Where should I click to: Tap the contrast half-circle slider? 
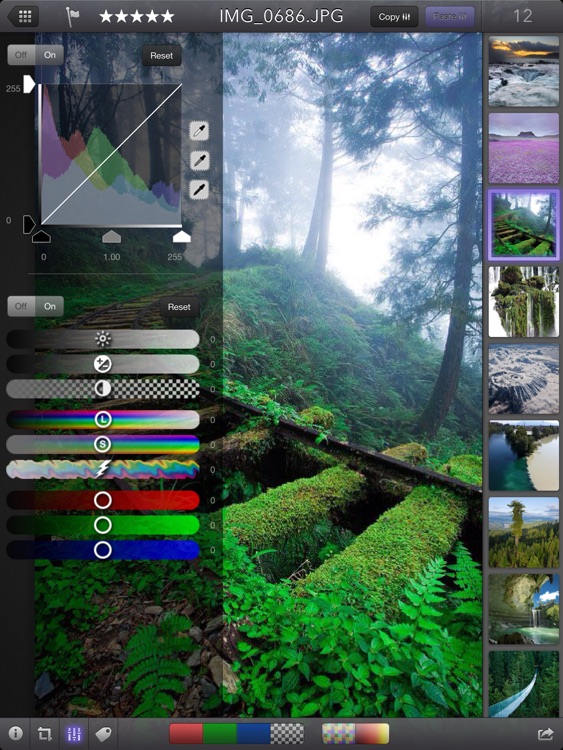pos(103,389)
